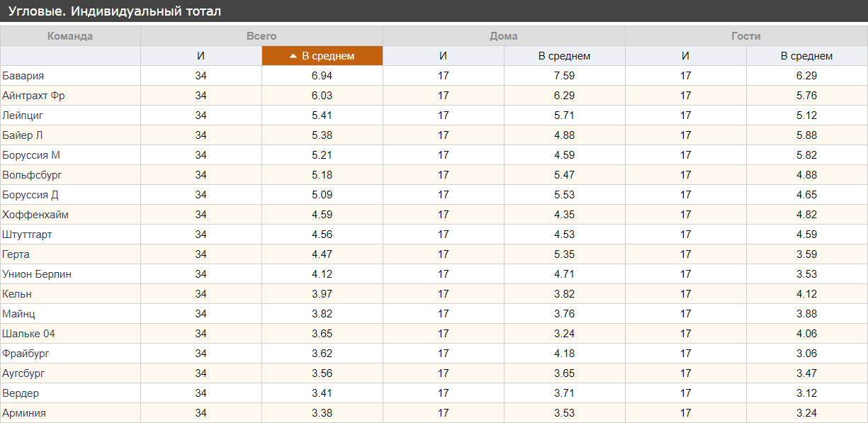Select Герта's home average 5.35

coord(565,254)
